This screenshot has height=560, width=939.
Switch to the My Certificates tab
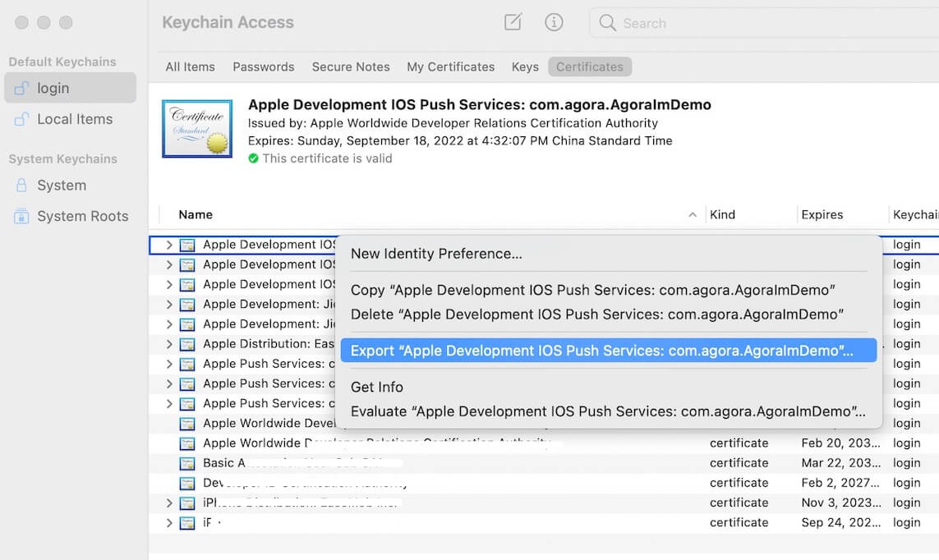[x=450, y=67]
